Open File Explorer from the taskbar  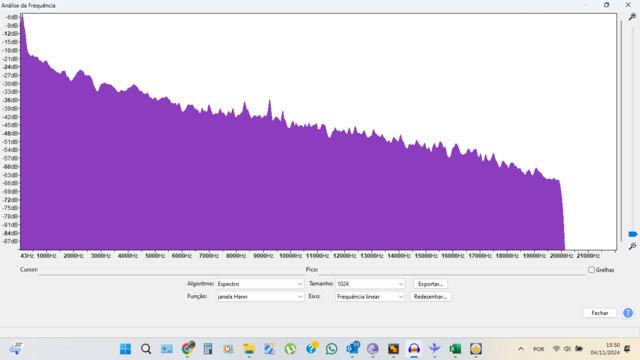point(249,349)
